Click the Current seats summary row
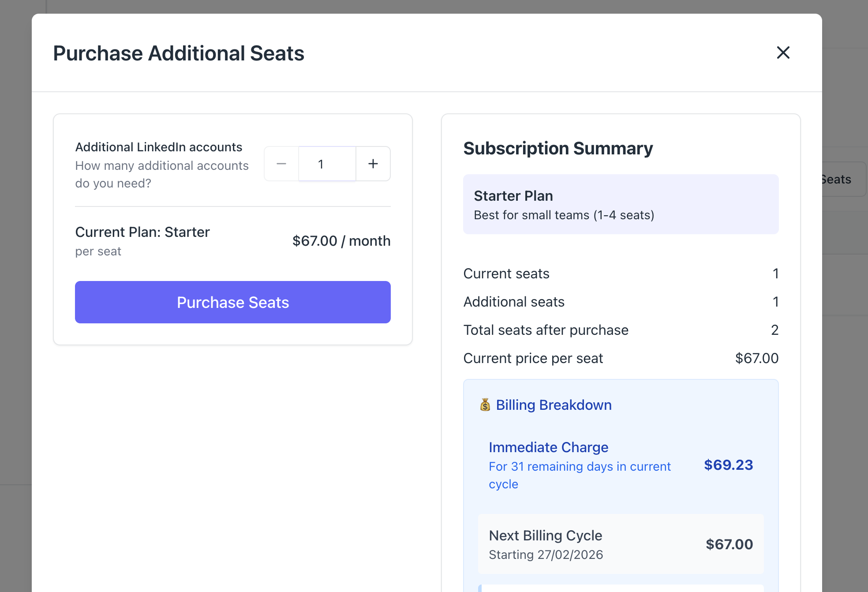This screenshot has width=868, height=592. [x=621, y=274]
